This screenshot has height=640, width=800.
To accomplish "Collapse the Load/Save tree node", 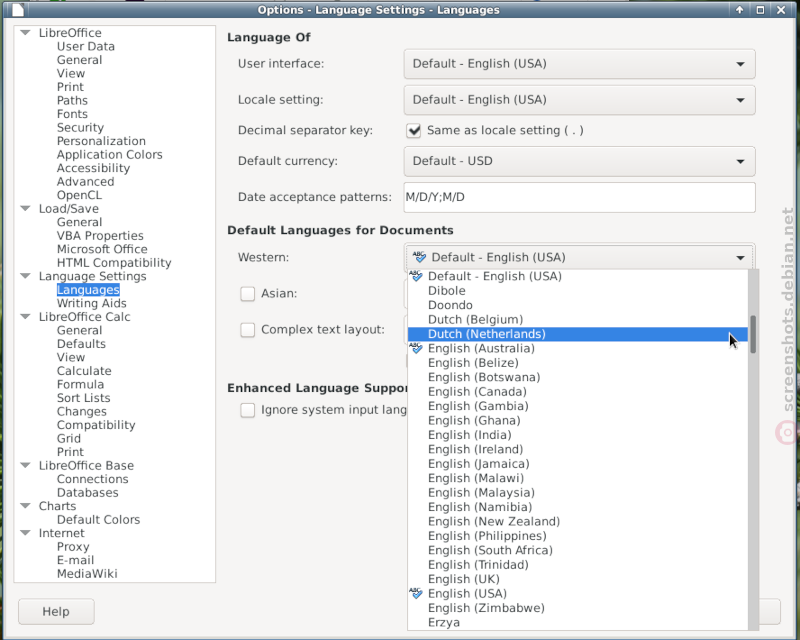I will (x=25, y=208).
